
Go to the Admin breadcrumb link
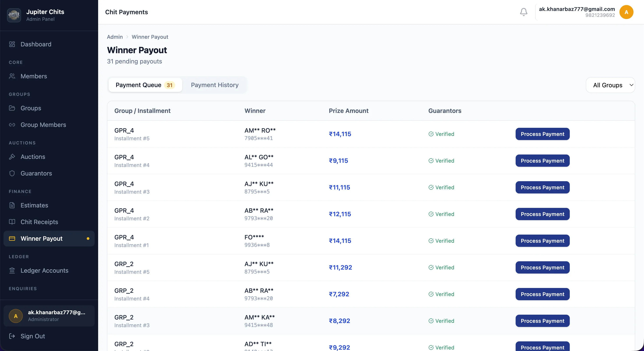115,37
